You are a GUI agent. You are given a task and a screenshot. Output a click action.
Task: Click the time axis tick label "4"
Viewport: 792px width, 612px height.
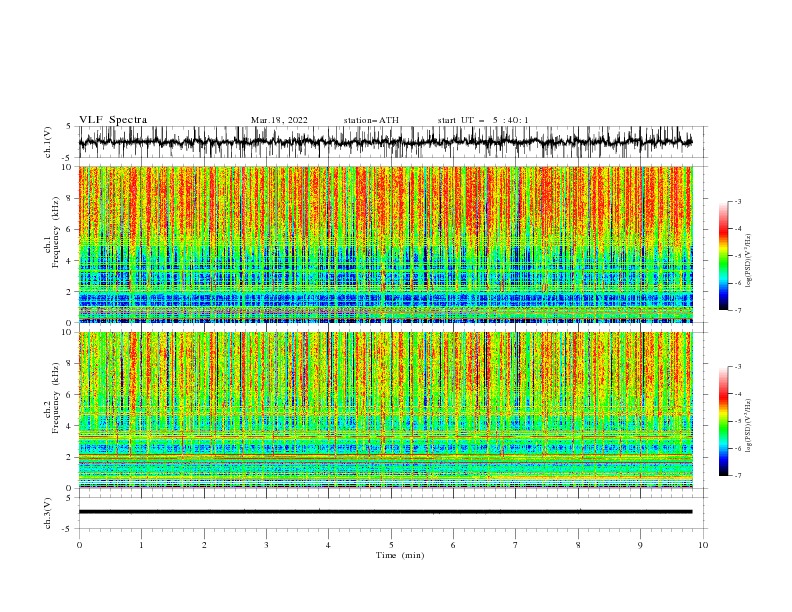[x=328, y=545]
